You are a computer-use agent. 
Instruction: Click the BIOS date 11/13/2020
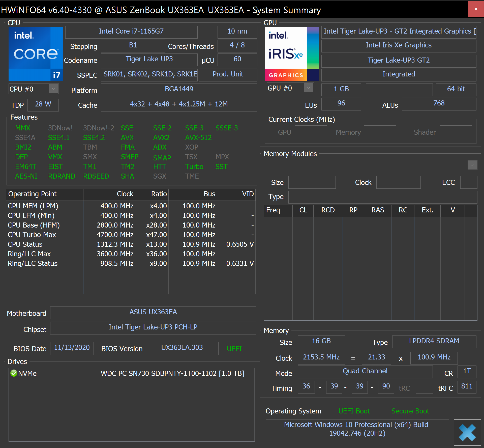[x=72, y=348]
